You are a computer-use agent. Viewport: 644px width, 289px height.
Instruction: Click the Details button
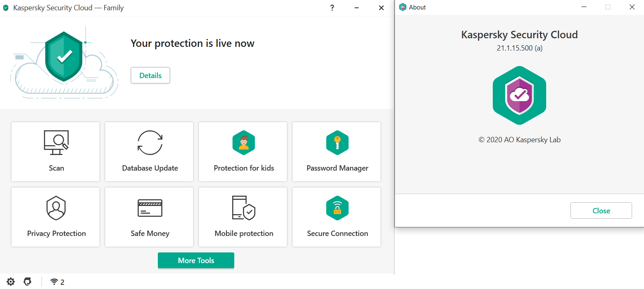click(150, 75)
